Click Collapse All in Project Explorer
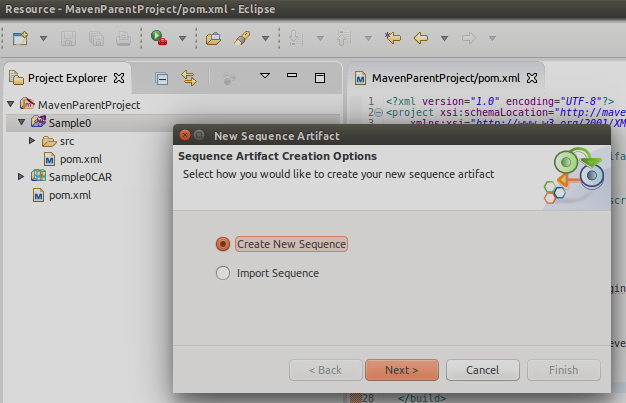The height and width of the screenshot is (403, 626). pos(162,77)
